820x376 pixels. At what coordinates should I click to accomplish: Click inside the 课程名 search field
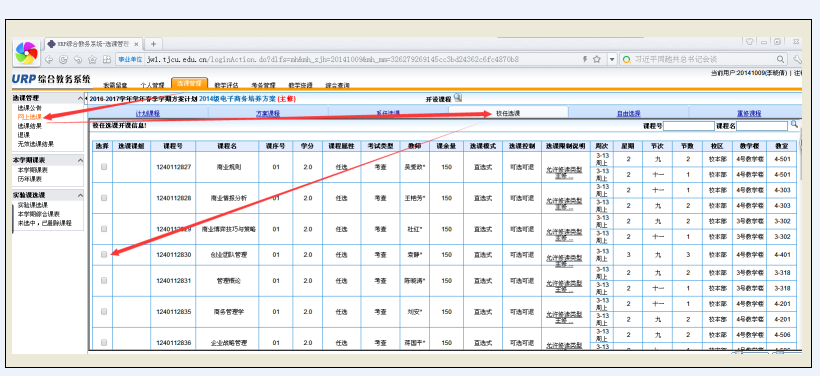point(762,126)
